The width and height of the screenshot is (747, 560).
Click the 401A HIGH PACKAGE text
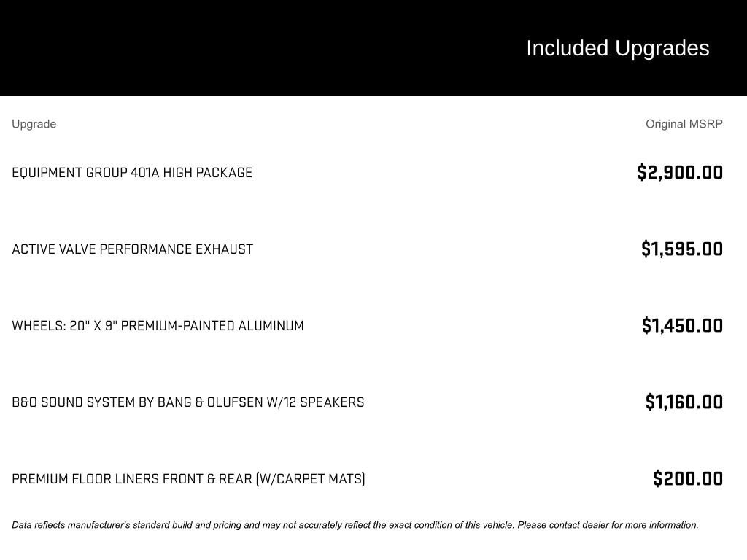[191, 173]
